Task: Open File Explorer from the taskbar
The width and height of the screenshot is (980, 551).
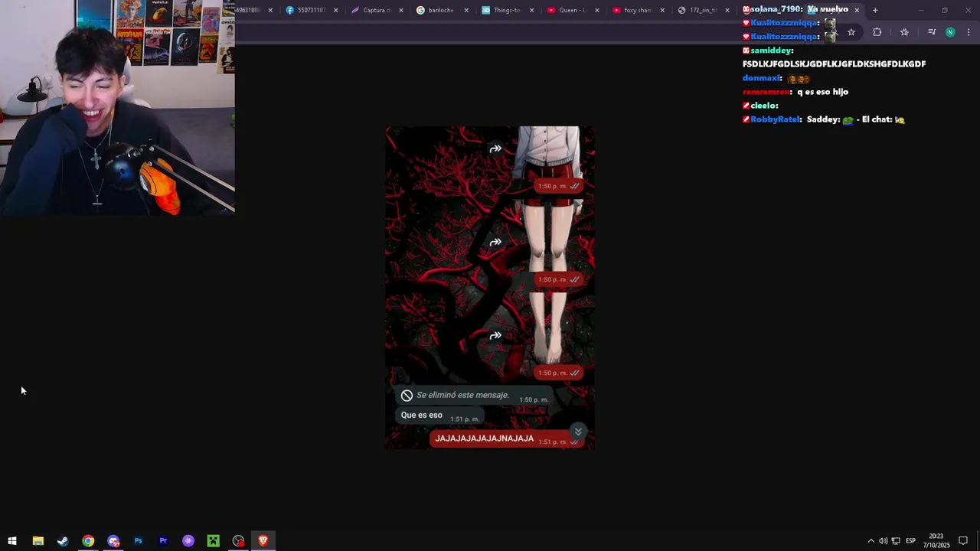Action: click(38, 541)
